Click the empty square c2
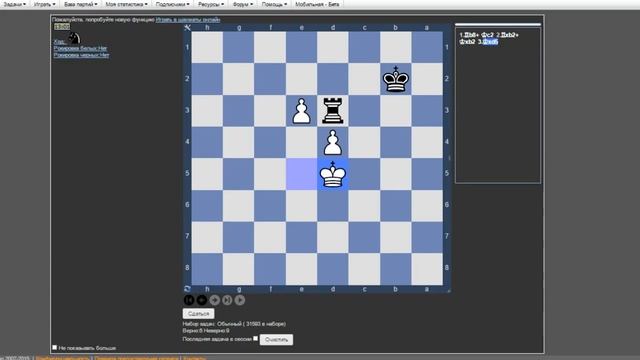The width and height of the screenshot is (640, 360). point(364,79)
